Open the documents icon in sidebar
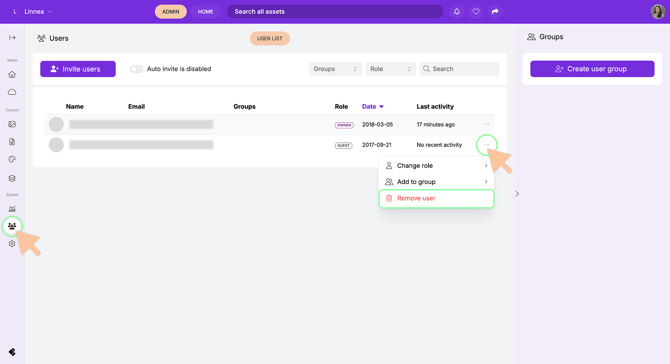670x364 pixels. [x=12, y=142]
